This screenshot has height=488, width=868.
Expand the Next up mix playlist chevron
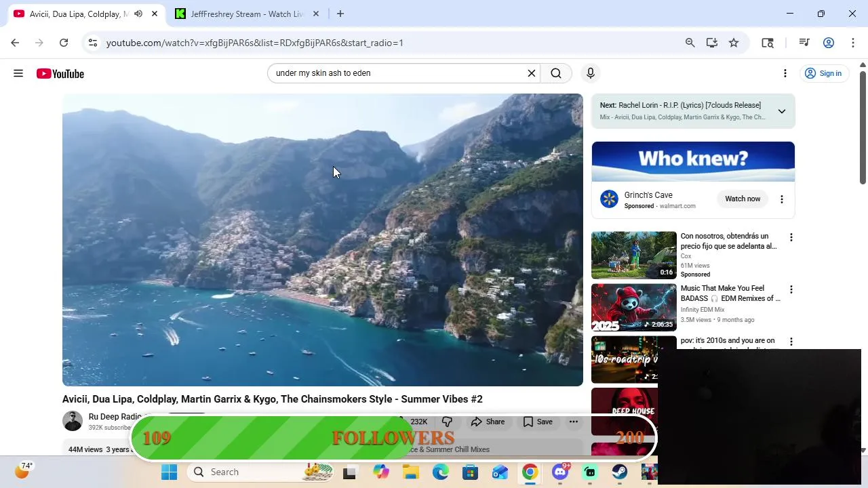[x=782, y=111]
